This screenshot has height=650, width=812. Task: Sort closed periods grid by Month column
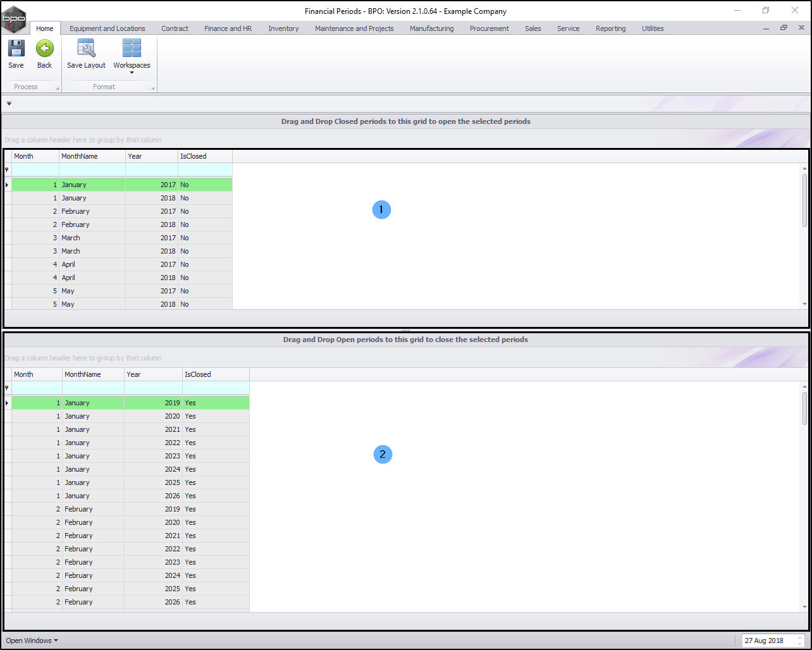37,374
